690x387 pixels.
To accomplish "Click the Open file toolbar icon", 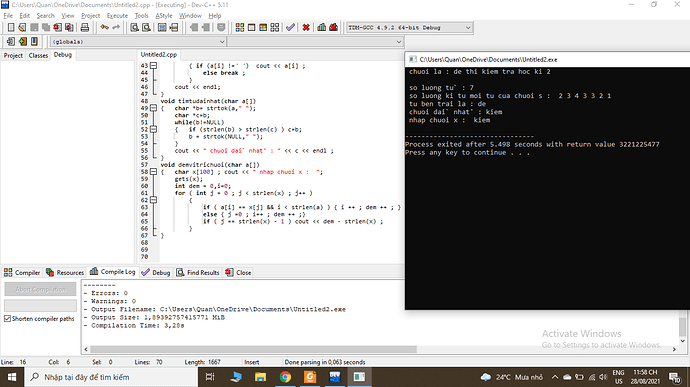I will pos(22,27).
